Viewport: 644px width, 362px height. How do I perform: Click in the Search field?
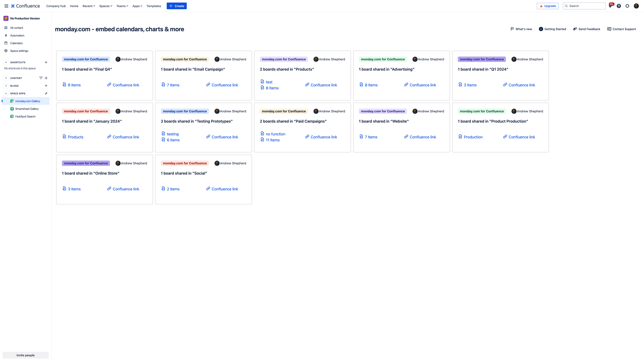pyautogui.click(x=584, y=6)
